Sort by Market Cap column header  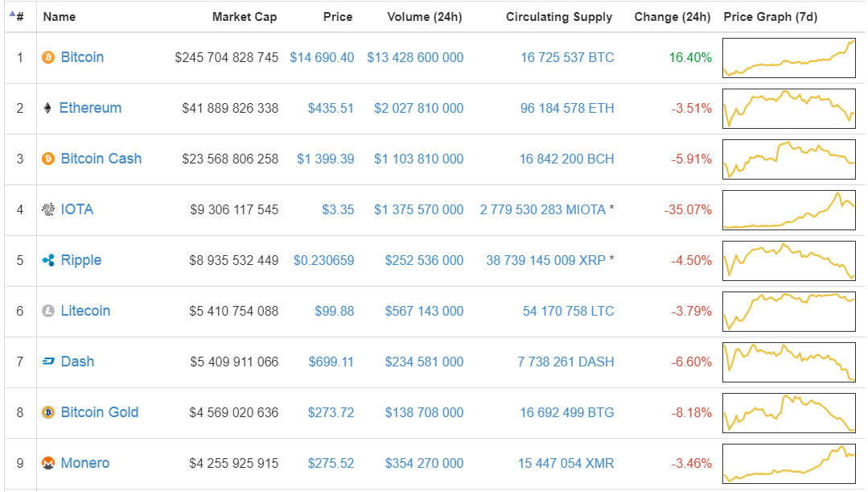point(245,17)
